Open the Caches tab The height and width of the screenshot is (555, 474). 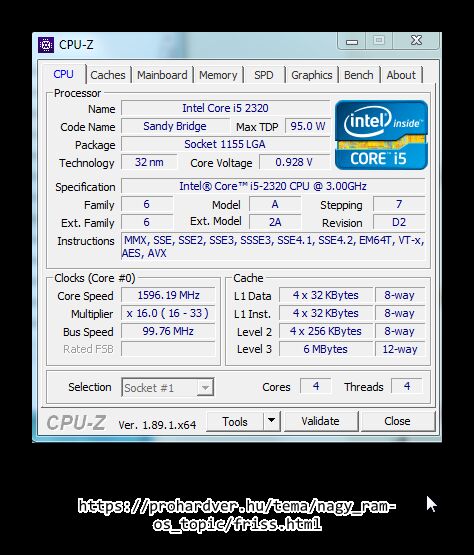tap(108, 75)
